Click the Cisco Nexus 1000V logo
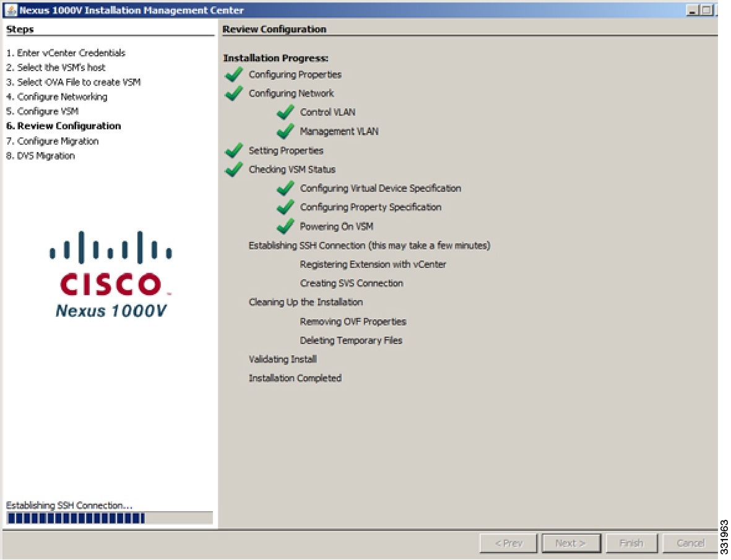731x560 pixels. [111, 274]
